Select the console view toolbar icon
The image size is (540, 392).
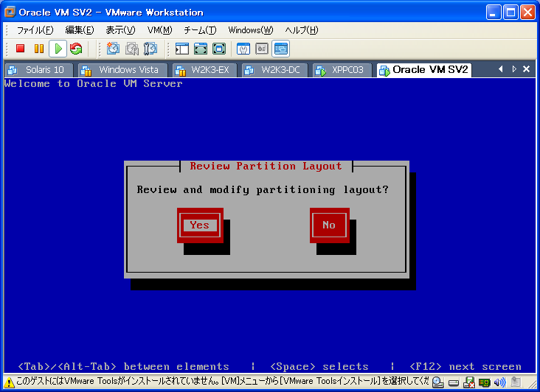tap(280, 49)
